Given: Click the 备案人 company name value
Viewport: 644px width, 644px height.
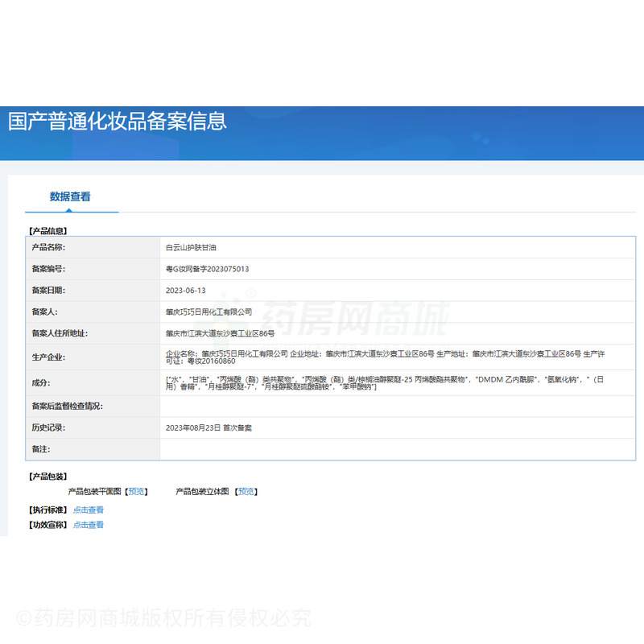Looking at the screenshot, I should (x=208, y=312).
